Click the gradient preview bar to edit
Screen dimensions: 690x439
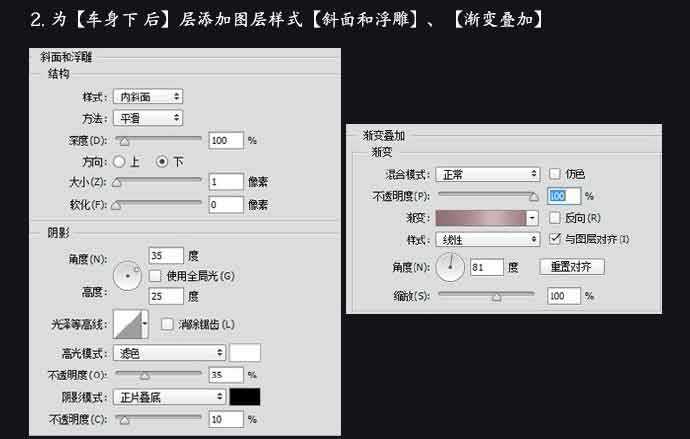[x=480, y=218]
